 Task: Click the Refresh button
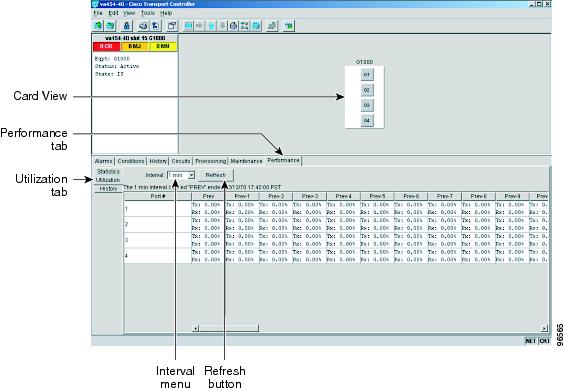[x=215, y=175]
